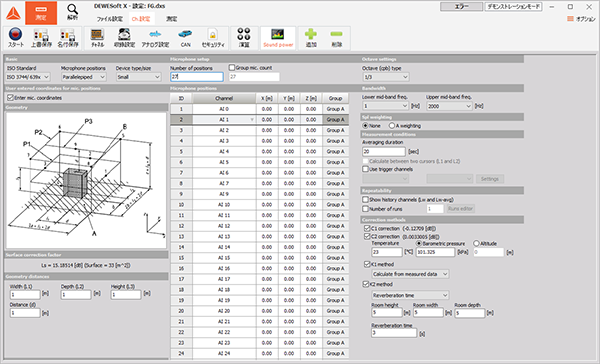600x364 pixels.
Task: Open the 演算 math icon
Action: tap(244, 38)
